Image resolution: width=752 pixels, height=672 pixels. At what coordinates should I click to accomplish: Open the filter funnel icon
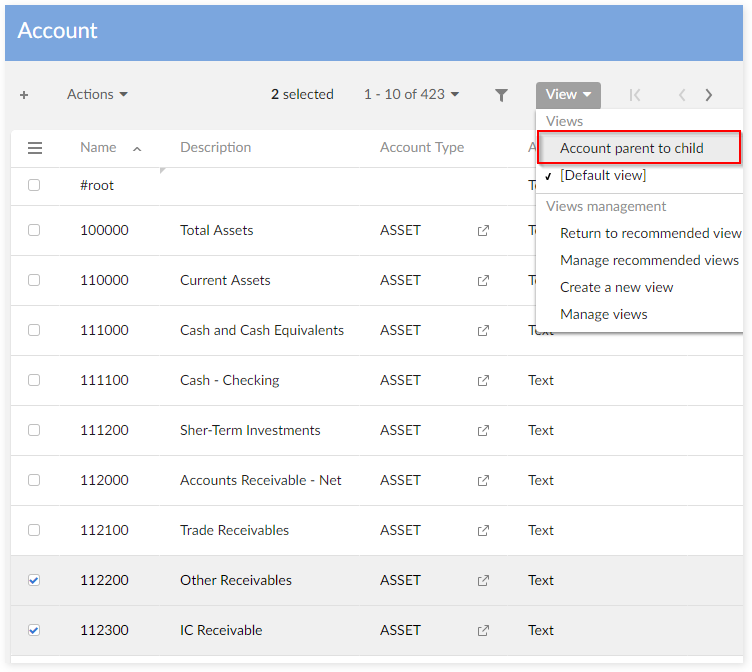pos(502,95)
